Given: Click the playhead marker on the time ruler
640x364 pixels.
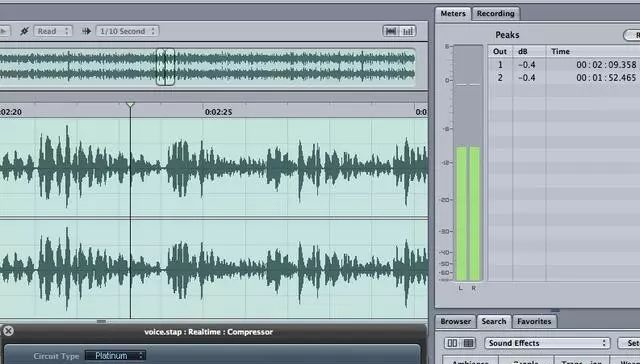Looking at the screenshot, I should [x=130, y=105].
